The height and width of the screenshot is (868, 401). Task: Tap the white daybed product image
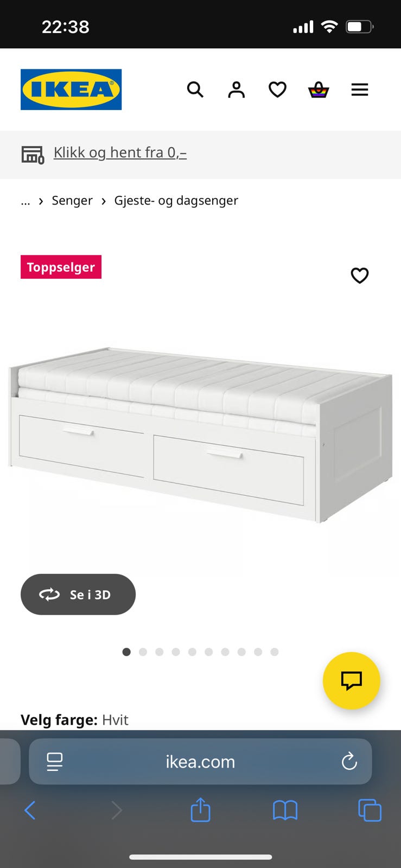[x=200, y=434]
